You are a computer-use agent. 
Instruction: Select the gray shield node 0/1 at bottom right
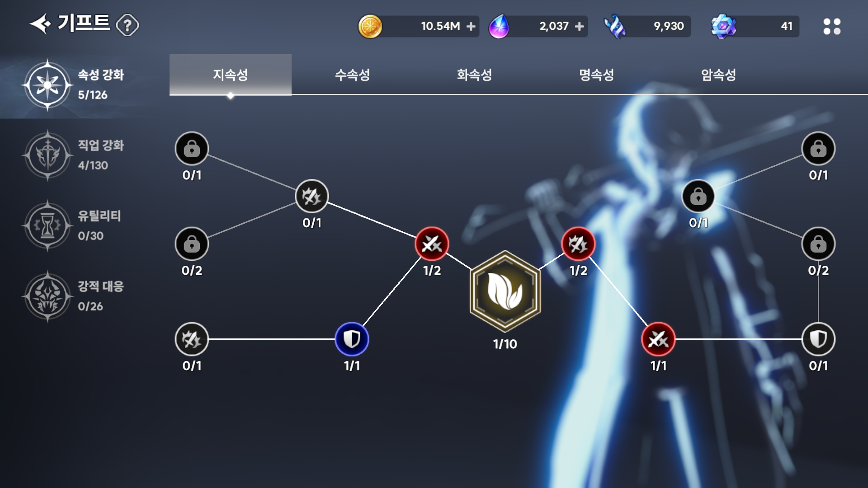pyautogui.click(x=818, y=339)
